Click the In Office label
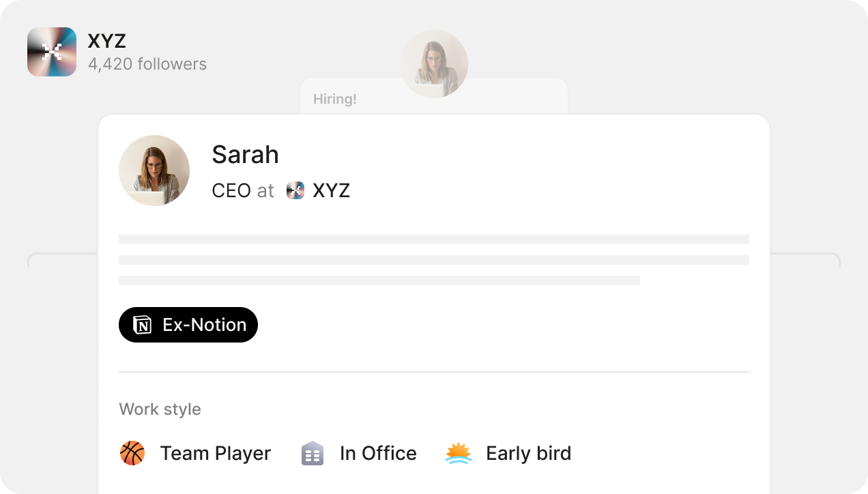The width and height of the screenshot is (868, 494). [379, 453]
